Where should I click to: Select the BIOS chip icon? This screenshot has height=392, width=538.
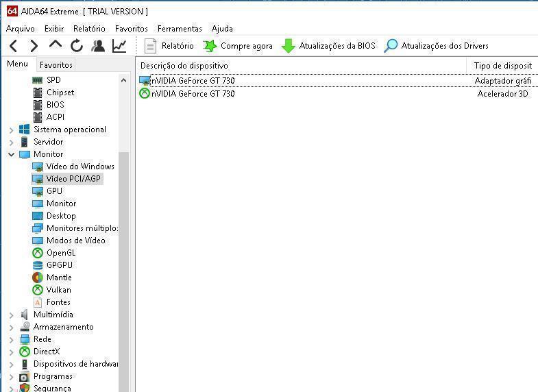click(38, 105)
